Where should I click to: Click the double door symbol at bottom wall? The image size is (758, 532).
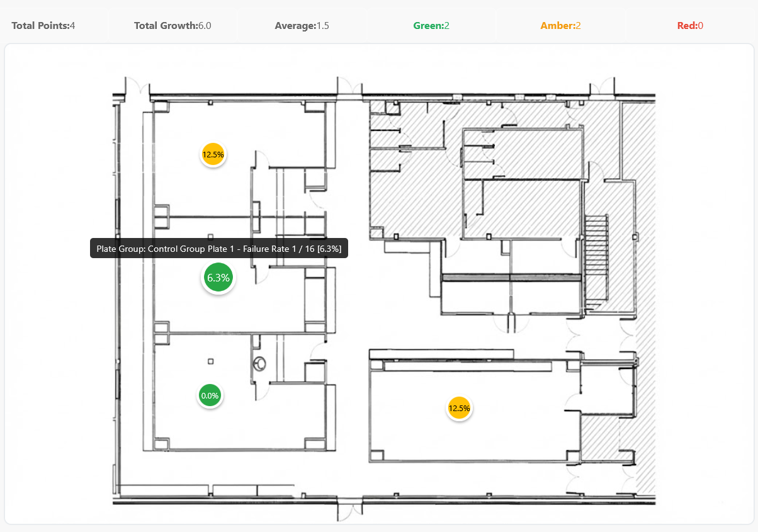[x=349, y=509]
